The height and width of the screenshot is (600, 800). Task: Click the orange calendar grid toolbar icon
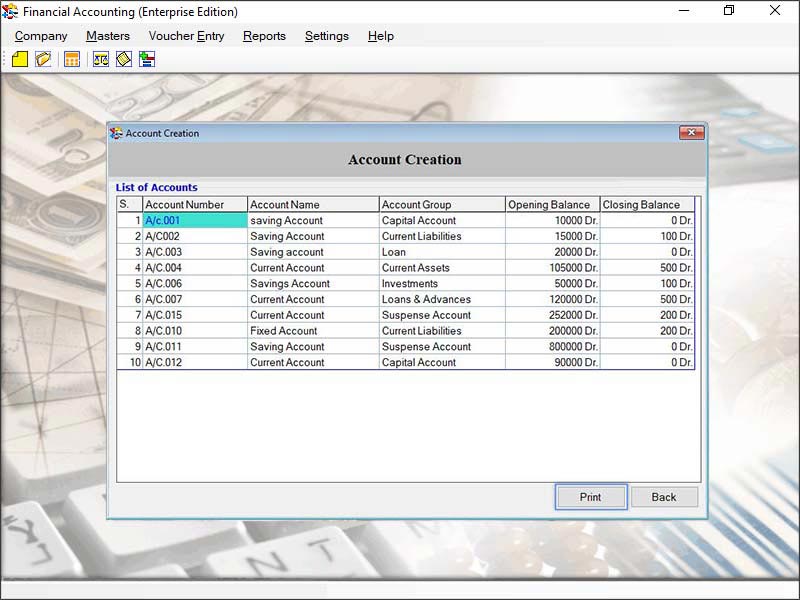pyautogui.click(x=72, y=59)
